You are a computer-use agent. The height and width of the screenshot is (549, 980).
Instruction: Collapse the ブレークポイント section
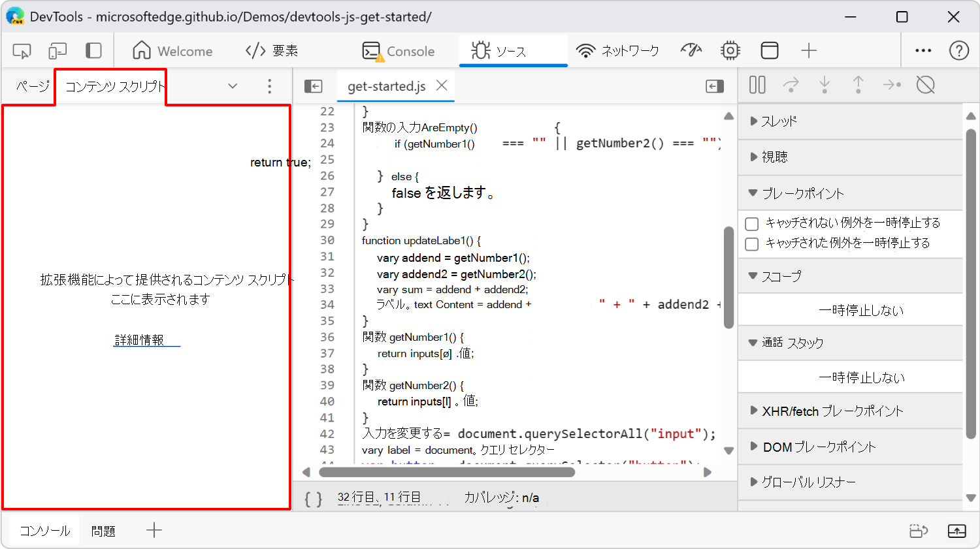[x=851, y=193]
